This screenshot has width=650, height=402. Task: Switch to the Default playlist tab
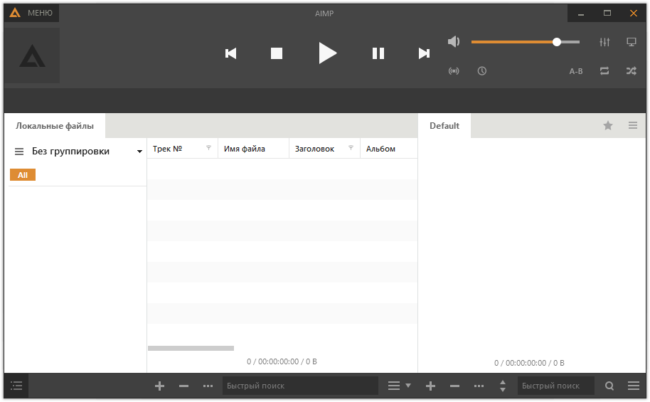tap(444, 126)
